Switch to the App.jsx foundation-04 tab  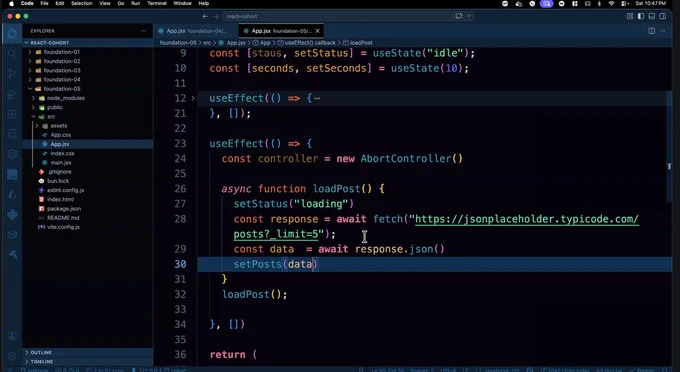tap(196, 31)
